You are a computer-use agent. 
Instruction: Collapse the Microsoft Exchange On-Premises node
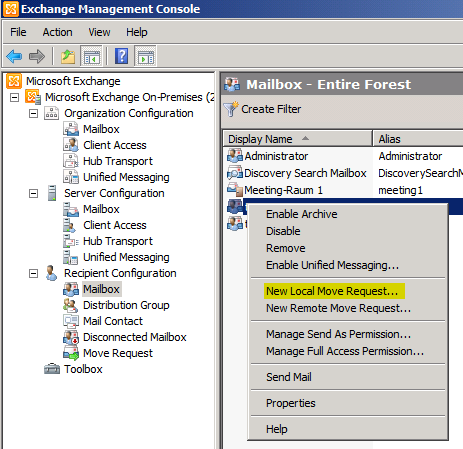pos(14,97)
